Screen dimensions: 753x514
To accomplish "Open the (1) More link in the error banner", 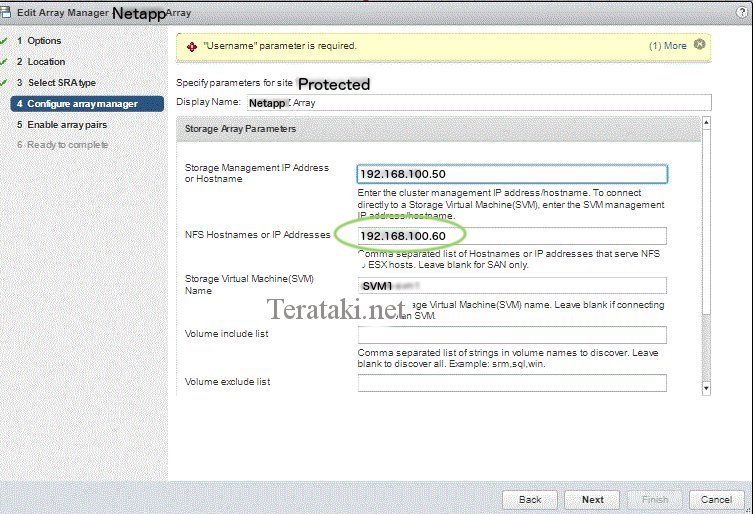I will [668, 46].
